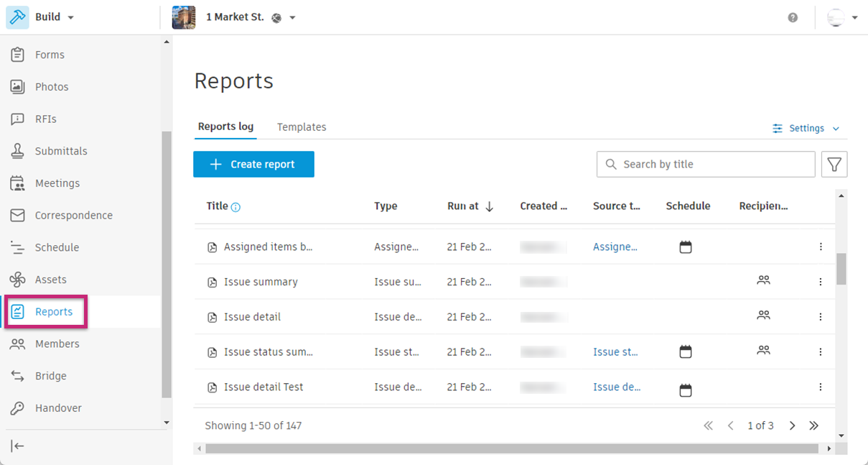This screenshot has width=868, height=465.
Task: Go to the next page arrow
Action: click(793, 425)
